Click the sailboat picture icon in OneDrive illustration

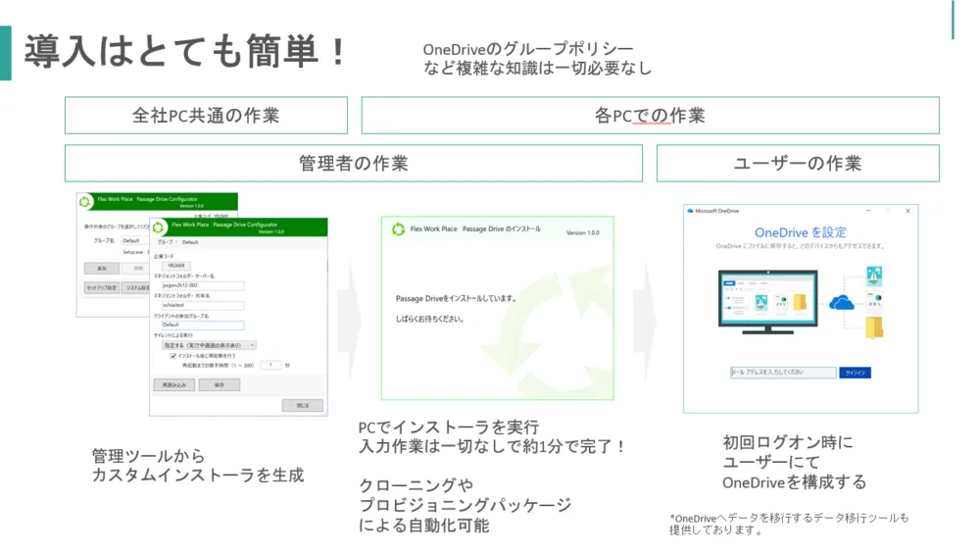pyautogui.click(x=874, y=275)
